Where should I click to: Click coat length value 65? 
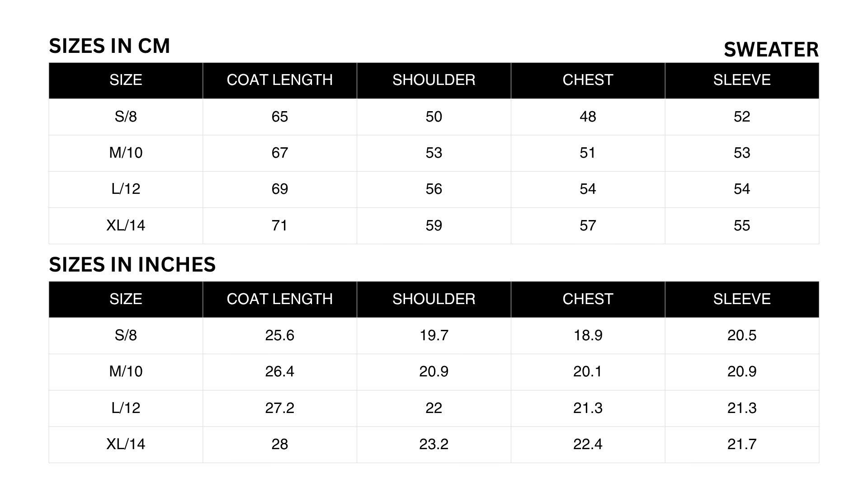click(279, 117)
